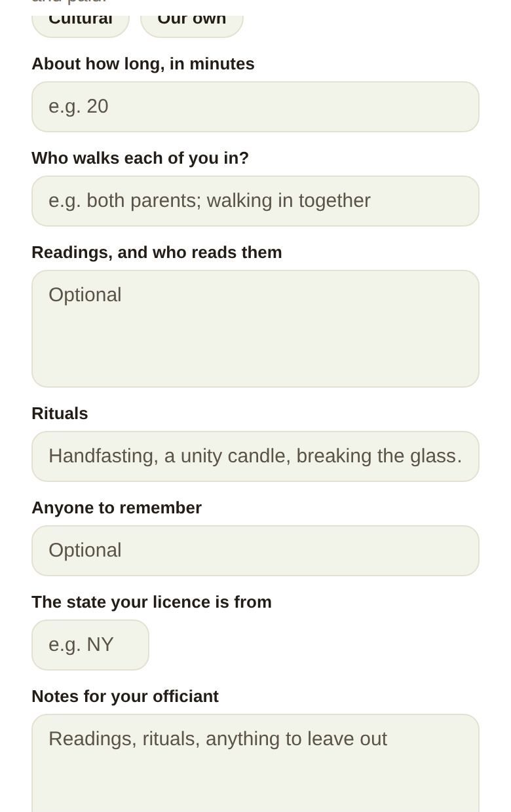Viewport: 511px width, 812px height.
Task: Click into the Readings text area
Action: coord(255,329)
